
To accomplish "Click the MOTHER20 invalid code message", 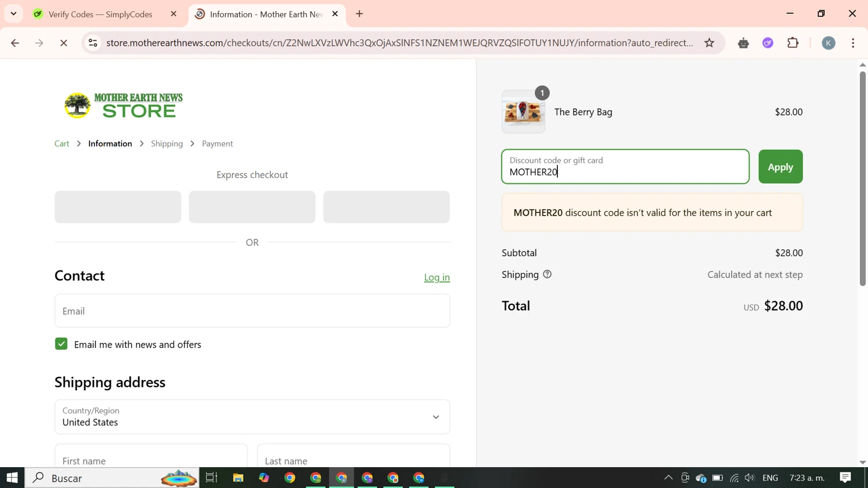I will point(652,212).
